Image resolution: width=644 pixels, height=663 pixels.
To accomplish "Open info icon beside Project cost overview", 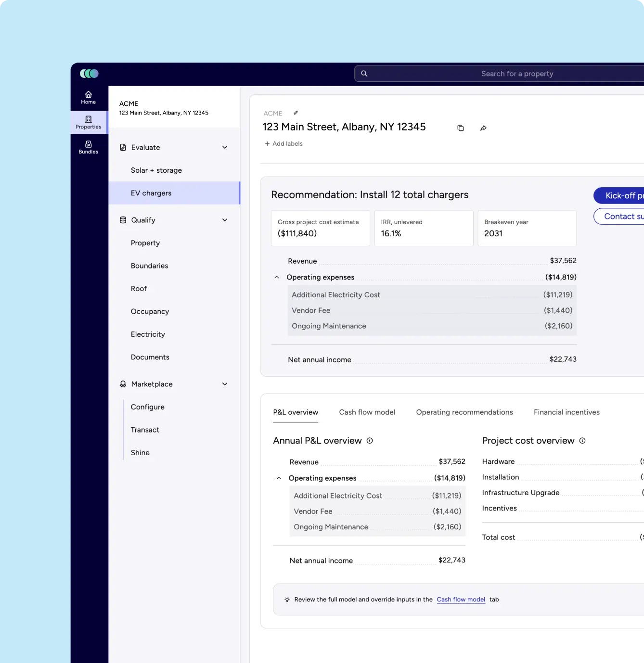I will pos(582,441).
